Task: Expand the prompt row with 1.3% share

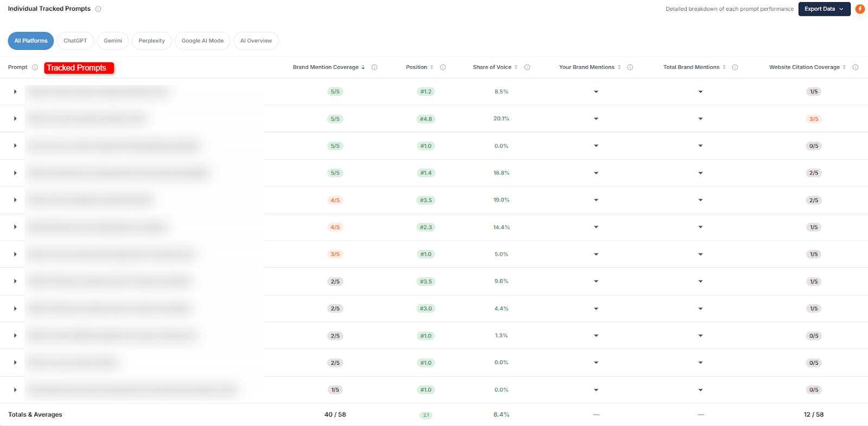Action: 15,335
